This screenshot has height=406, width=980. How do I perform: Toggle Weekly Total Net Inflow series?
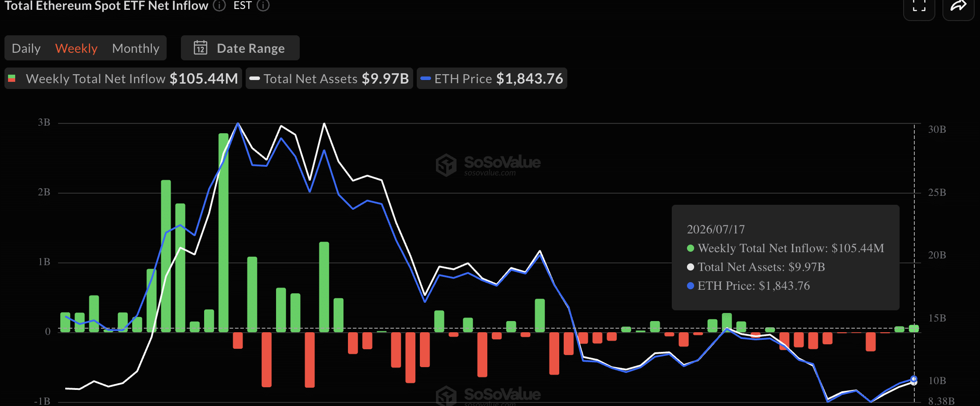point(123,79)
